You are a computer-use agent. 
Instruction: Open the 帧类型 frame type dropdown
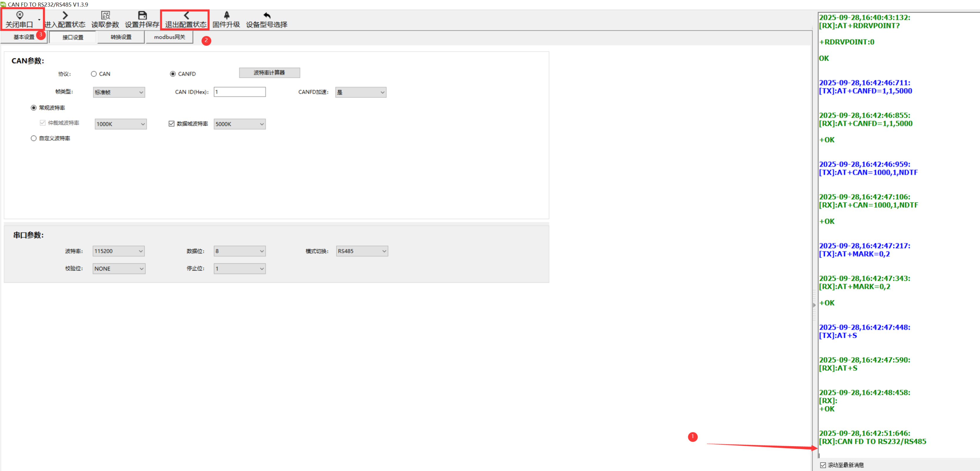(119, 92)
